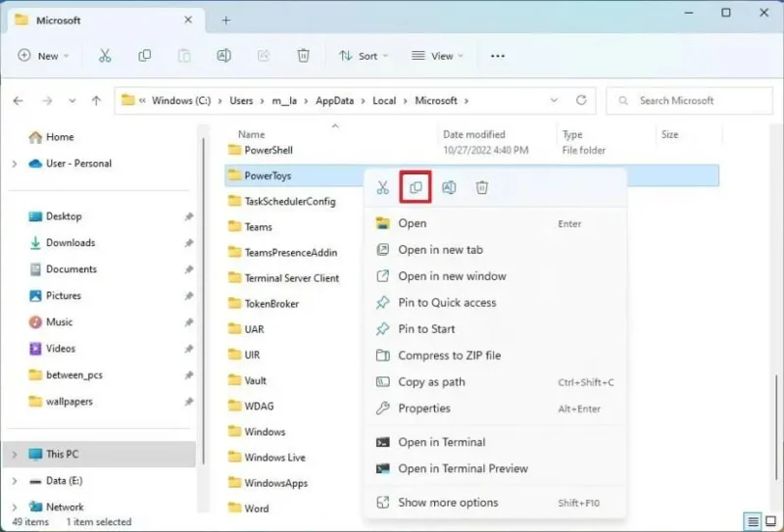Go up one folder level
784x532 pixels.
[96, 101]
